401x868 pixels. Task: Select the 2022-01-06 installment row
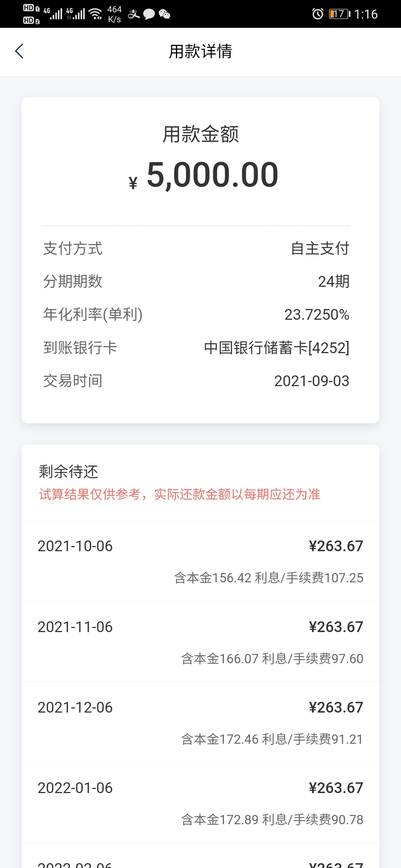(200, 803)
